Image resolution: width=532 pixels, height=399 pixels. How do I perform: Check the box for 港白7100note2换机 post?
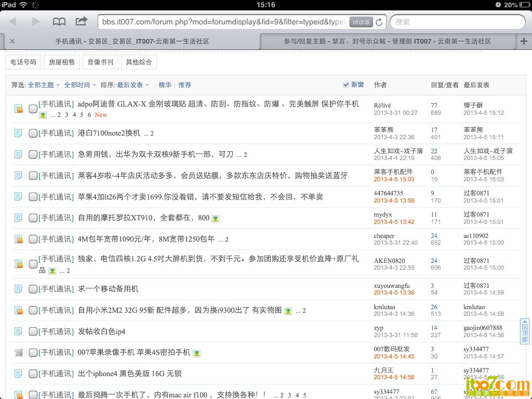(x=33, y=134)
